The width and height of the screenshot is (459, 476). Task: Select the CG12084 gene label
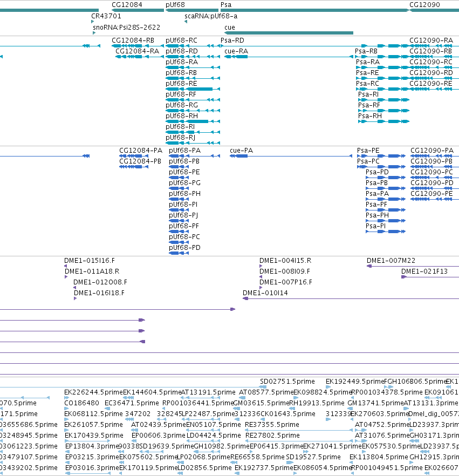pyautogui.click(x=127, y=5)
